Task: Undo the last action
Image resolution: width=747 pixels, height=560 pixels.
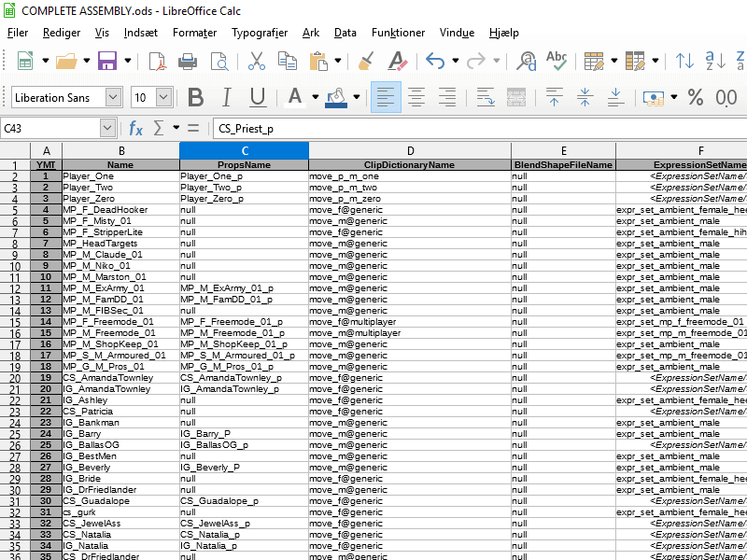Action: coord(434,61)
